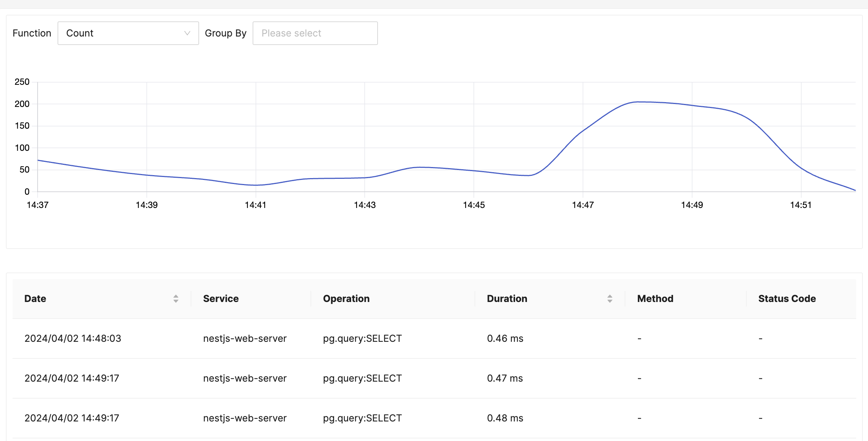Sort table by Duration column sorter icon
The height and width of the screenshot is (441, 868).
[x=610, y=299]
